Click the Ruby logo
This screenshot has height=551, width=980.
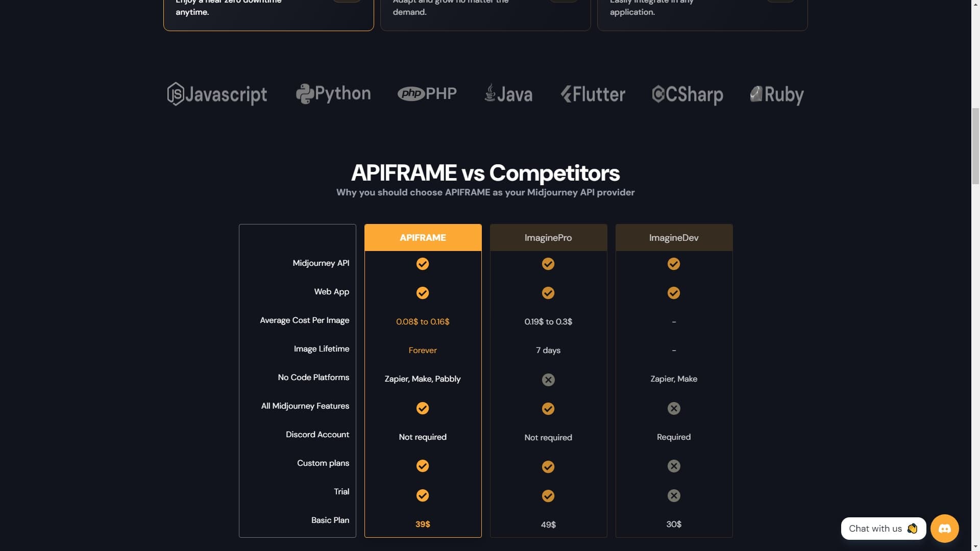tap(777, 94)
